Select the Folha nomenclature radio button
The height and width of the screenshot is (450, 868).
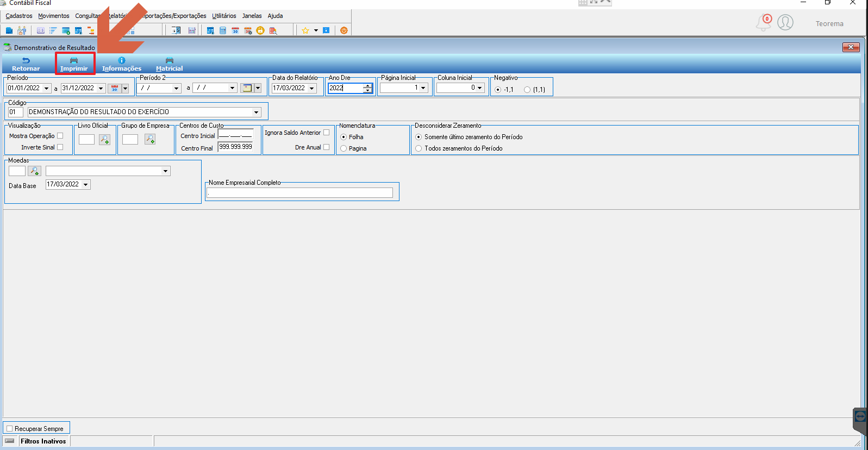pyautogui.click(x=344, y=137)
